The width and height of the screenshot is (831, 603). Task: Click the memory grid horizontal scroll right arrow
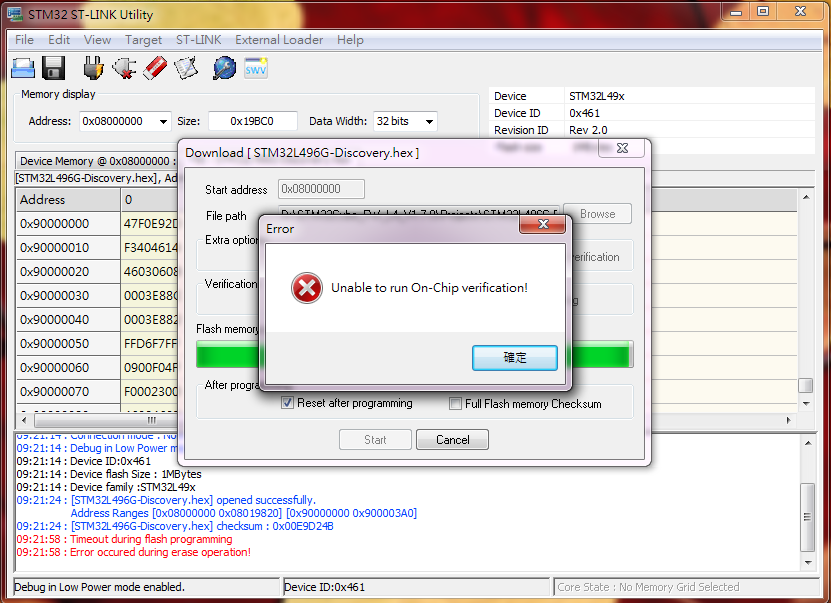click(789, 420)
